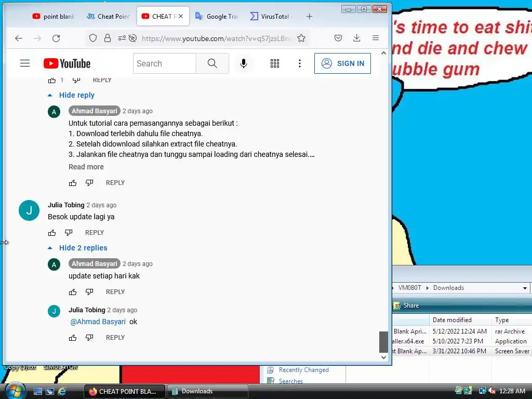Select the Screen Saver file row
Image resolution: width=532 pixels, height=399 pixels.
pyautogui.click(x=462, y=351)
